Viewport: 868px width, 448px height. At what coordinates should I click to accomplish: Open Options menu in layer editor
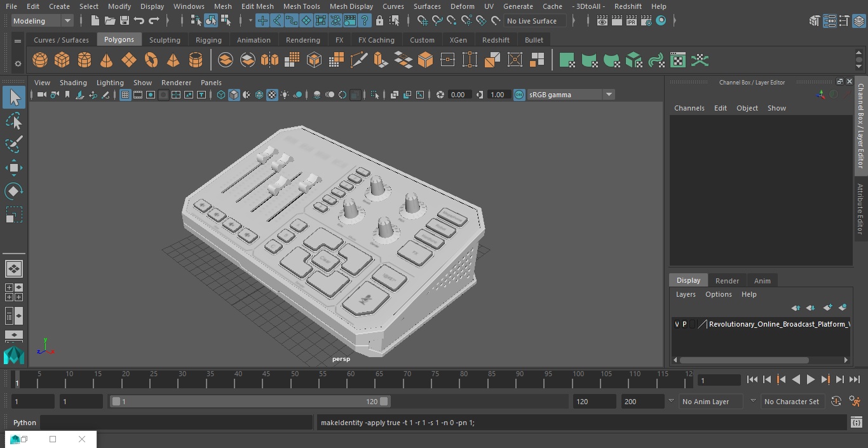[x=719, y=294]
